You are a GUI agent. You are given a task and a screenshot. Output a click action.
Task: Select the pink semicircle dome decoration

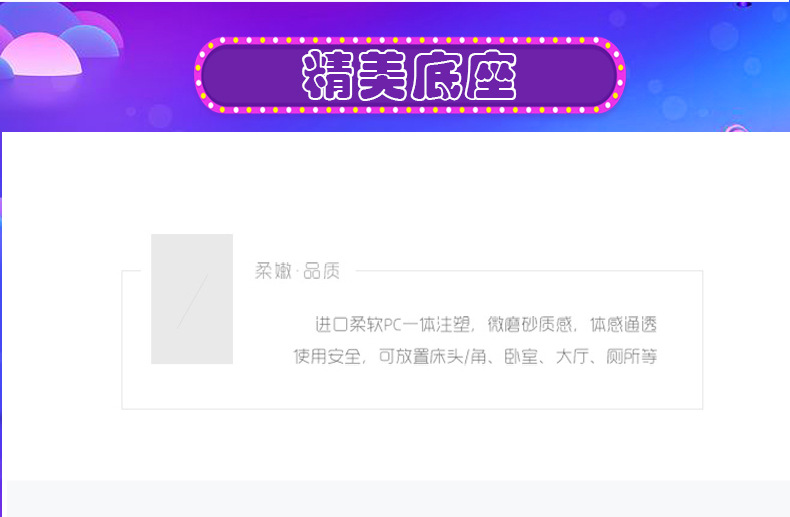tap(41, 54)
